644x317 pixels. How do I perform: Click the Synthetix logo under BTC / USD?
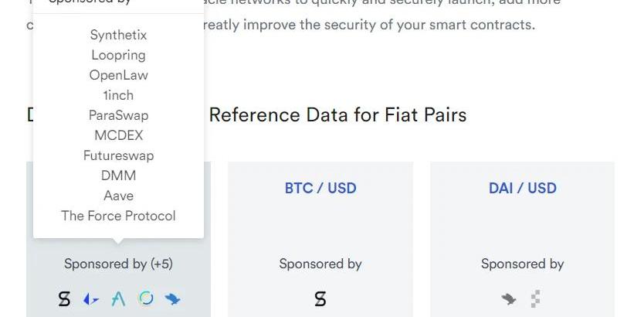click(x=320, y=298)
